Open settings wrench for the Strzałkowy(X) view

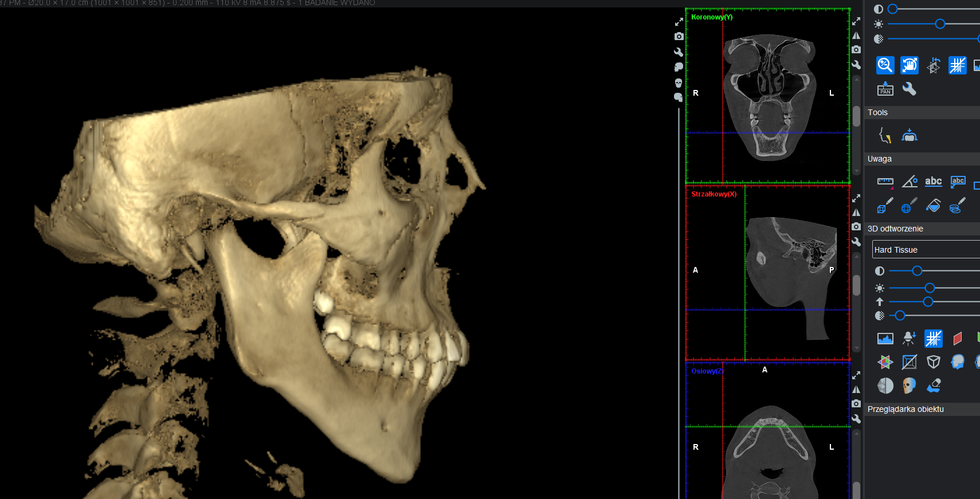[856, 242]
